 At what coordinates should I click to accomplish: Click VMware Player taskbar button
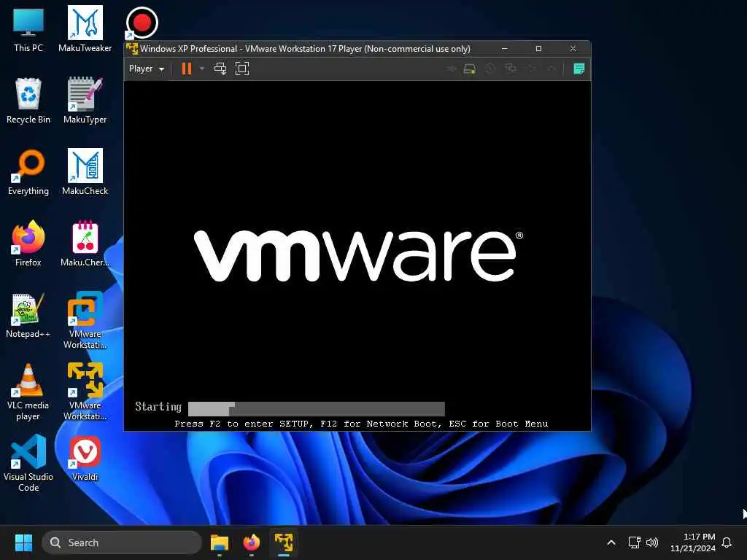(284, 542)
